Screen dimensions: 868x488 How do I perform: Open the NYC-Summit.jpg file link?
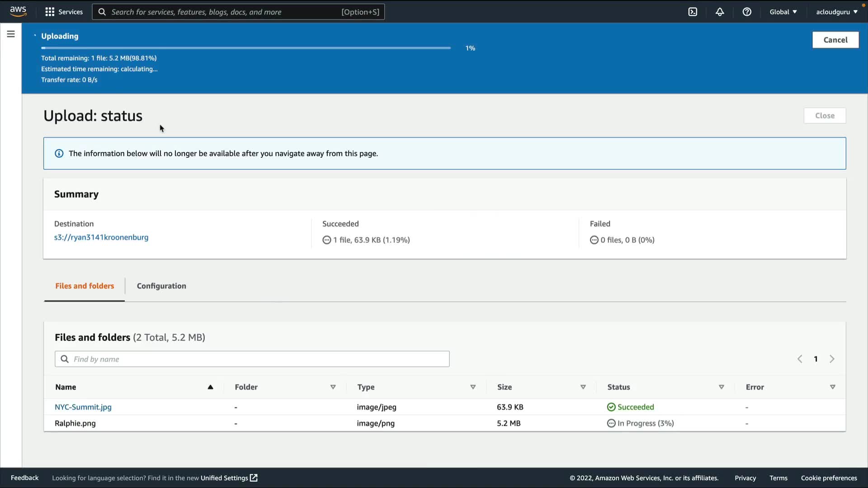[83, 407]
